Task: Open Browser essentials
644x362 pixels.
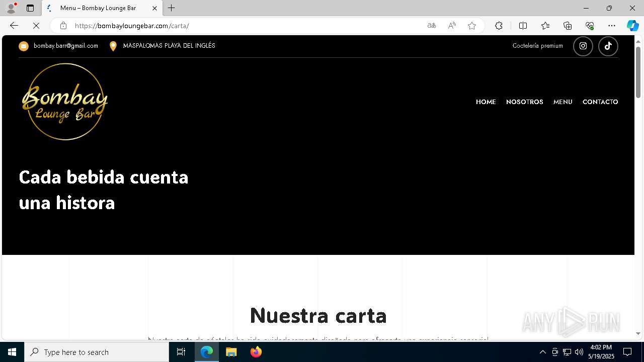Action: (590, 26)
